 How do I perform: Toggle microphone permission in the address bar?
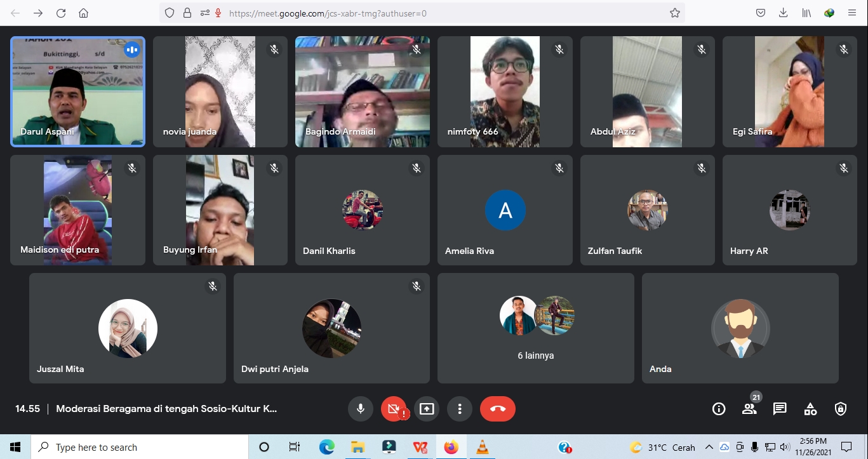(x=218, y=13)
